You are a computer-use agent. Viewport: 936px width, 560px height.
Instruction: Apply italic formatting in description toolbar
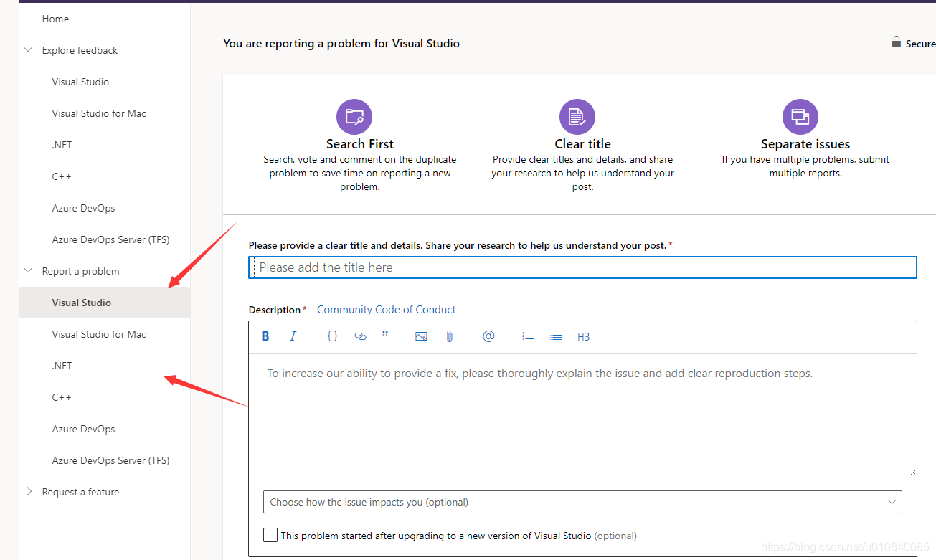coord(293,336)
